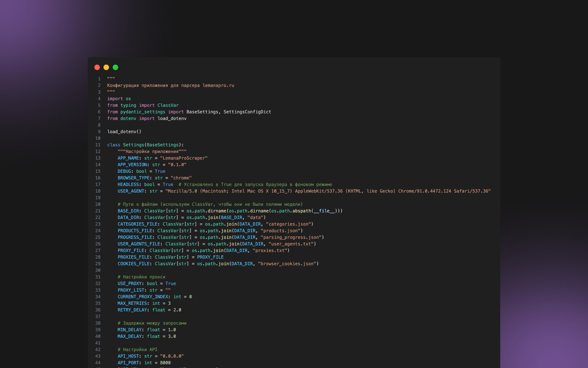This screenshot has height=368, width=588.
Task: Select the USE_PROXY True value
Action: pyautogui.click(x=171, y=283)
